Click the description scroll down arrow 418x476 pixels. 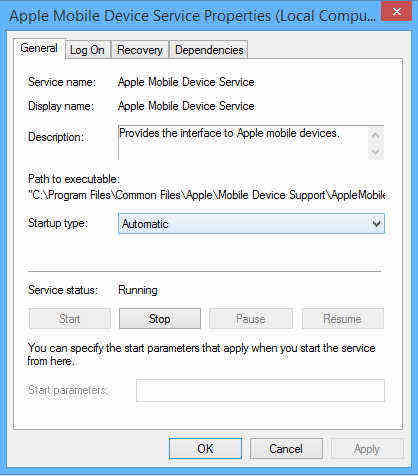[376, 152]
